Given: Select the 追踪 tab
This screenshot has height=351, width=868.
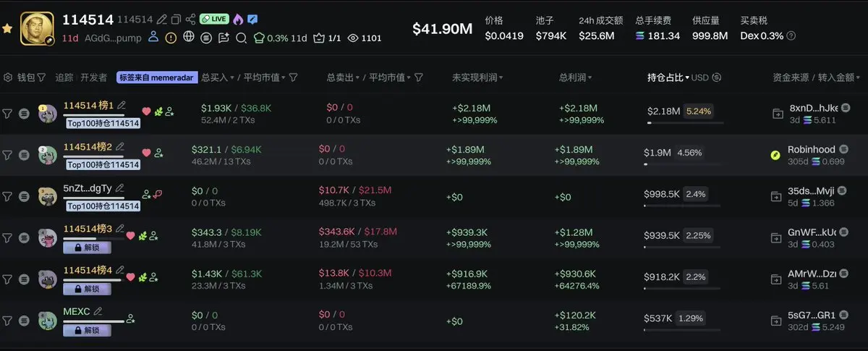Looking at the screenshot, I should [64, 77].
